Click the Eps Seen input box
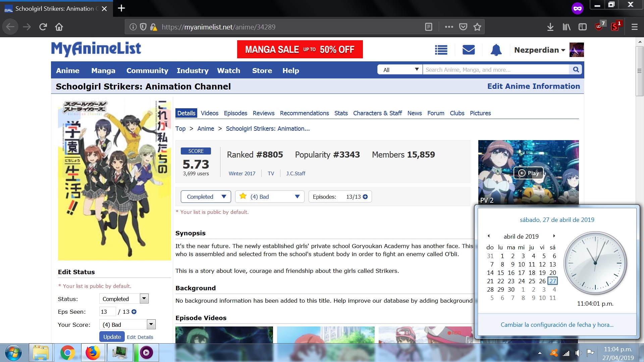The width and height of the screenshot is (644, 362). click(107, 312)
